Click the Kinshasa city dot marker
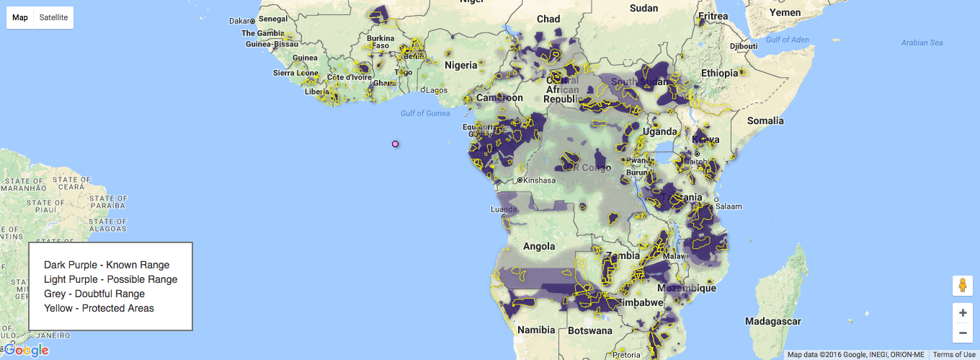This screenshot has height=360, width=980. [x=520, y=180]
